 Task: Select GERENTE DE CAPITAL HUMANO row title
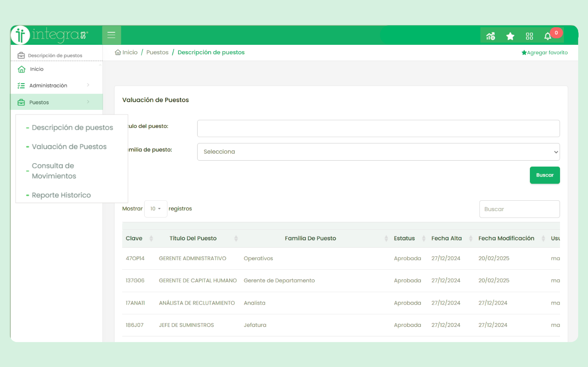coord(198,280)
